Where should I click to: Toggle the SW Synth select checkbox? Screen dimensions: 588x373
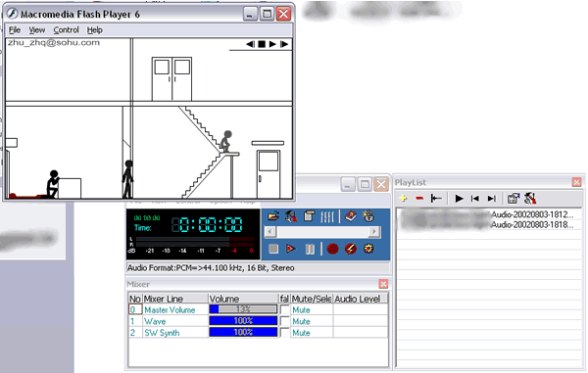point(285,332)
